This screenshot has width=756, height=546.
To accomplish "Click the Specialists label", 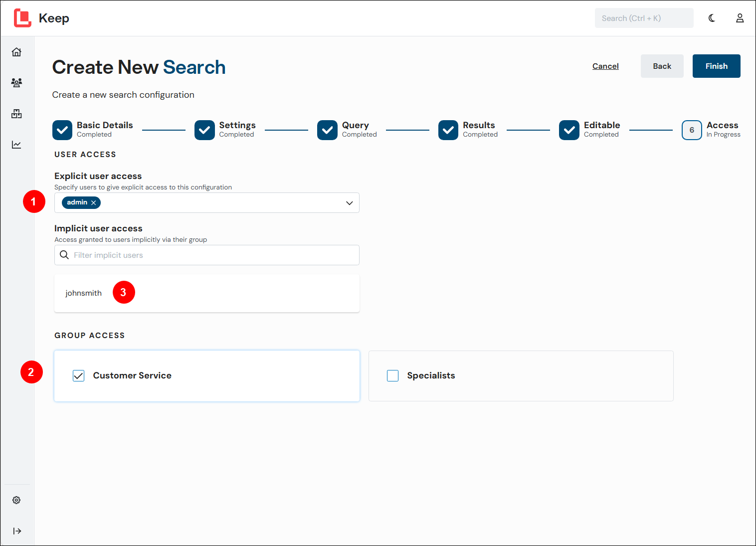I will point(431,375).
